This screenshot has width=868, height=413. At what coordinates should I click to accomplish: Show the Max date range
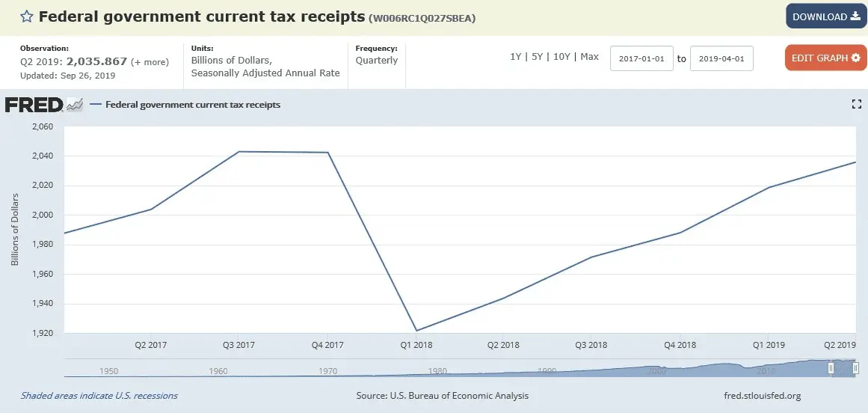[x=589, y=57]
